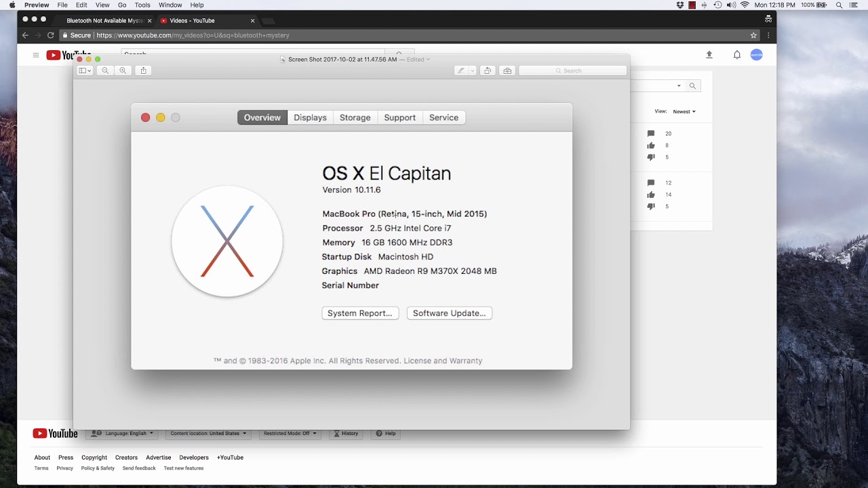Click the thumbs-up icon showing 14
This screenshot has width=868, height=488.
pyautogui.click(x=651, y=195)
